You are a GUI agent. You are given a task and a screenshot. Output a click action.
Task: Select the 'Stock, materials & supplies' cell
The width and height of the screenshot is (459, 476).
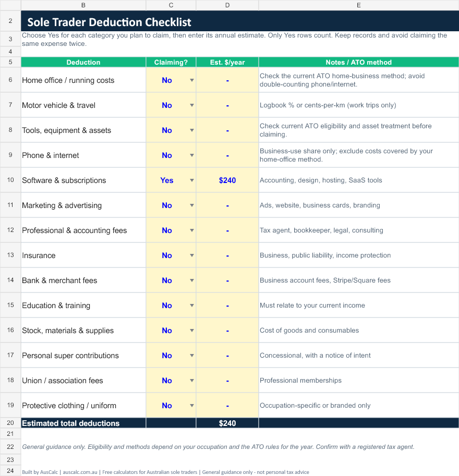(x=83, y=331)
